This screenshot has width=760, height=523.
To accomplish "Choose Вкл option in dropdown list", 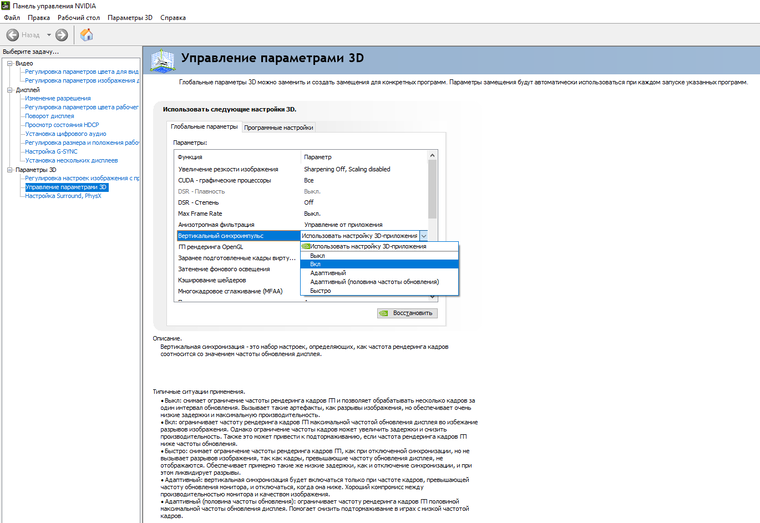I will click(x=380, y=264).
